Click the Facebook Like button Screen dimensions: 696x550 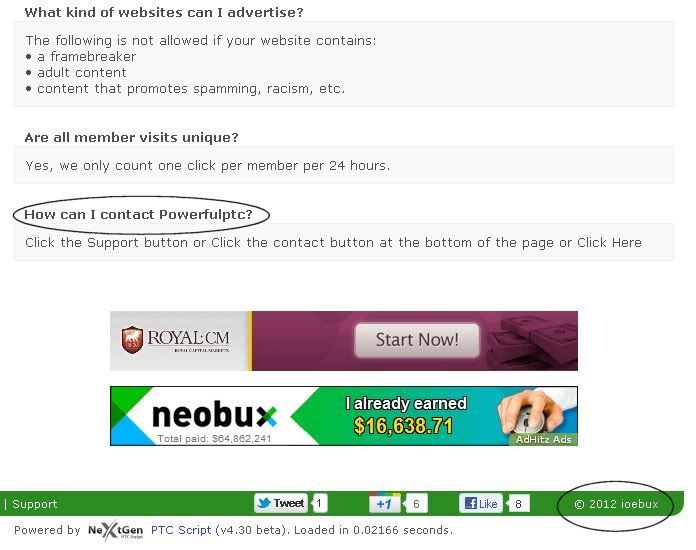481,503
